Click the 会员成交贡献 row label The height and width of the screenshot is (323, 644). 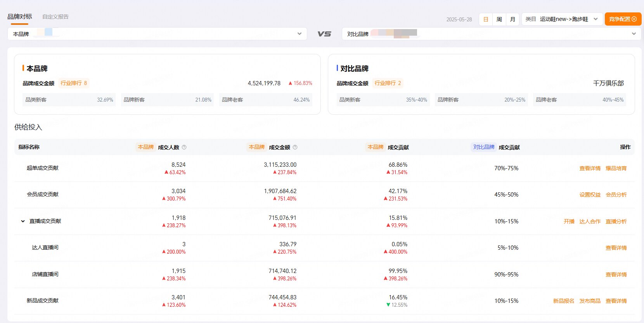point(43,194)
